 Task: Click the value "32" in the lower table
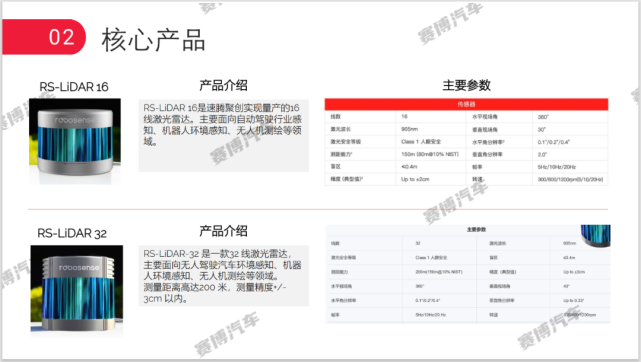418,243
